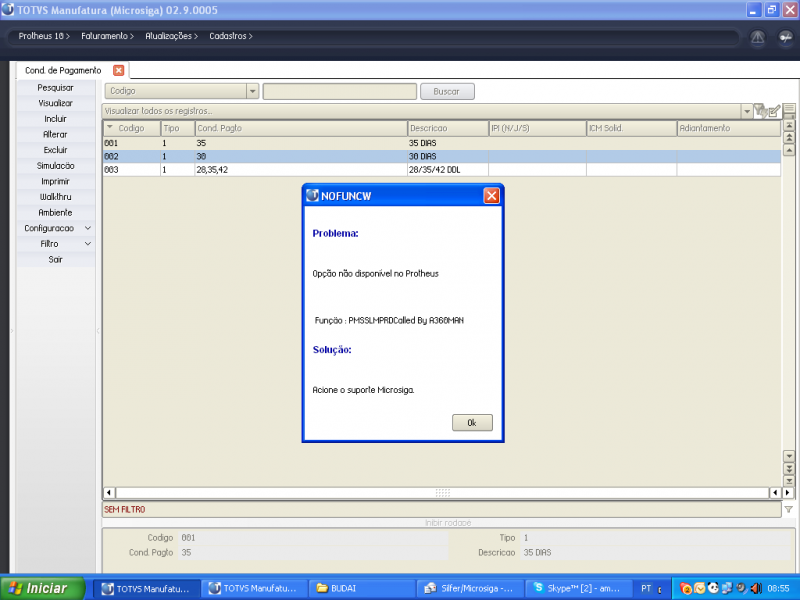Image resolution: width=800 pixels, height=600 pixels.
Task: Click the IPI (N/J/S) column header
Action: coord(537,128)
